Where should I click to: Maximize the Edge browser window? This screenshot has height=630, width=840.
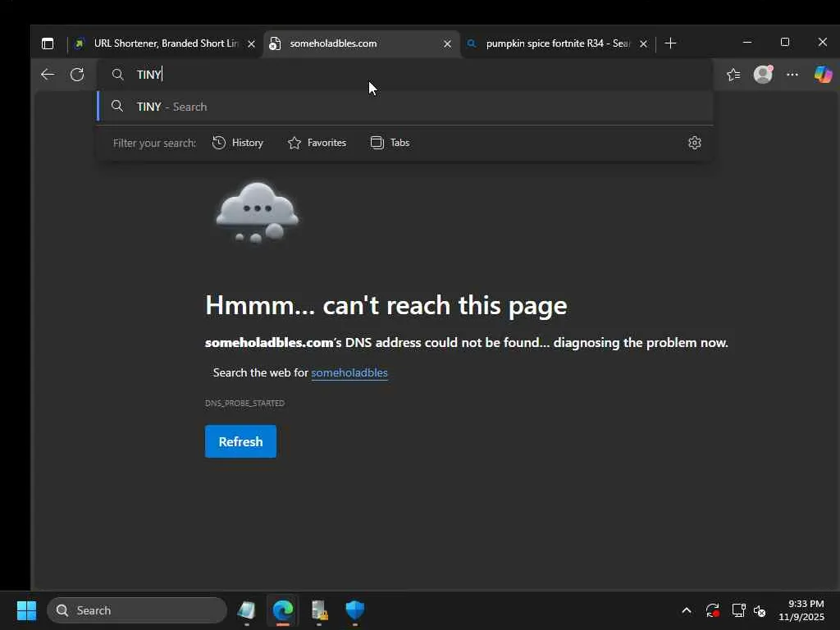[x=785, y=42]
